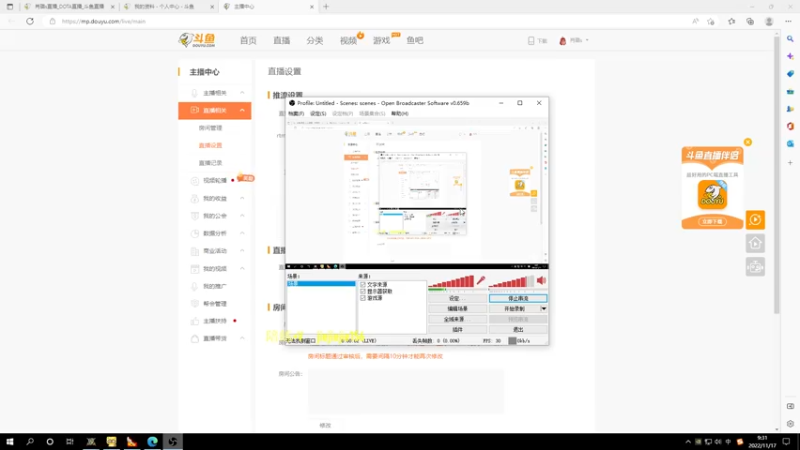Open 视频轮播 in the sidebar
This screenshot has height=450, width=800.
215,181
